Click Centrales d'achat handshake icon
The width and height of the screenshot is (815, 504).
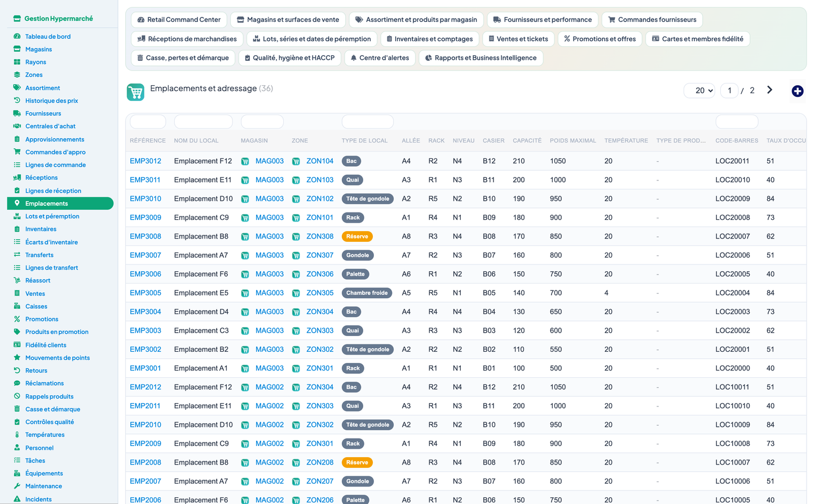click(17, 126)
